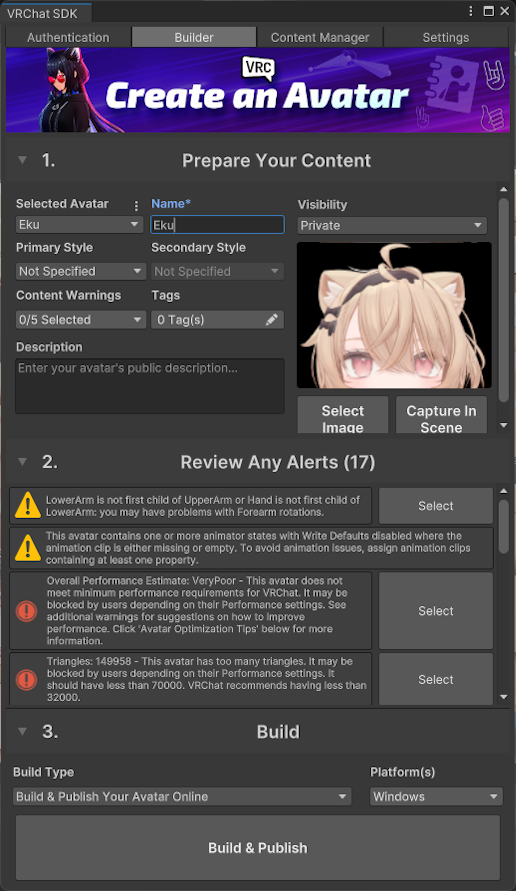The height and width of the screenshot is (891, 516).
Task: Click the Build Type label
Action: click(44, 772)
